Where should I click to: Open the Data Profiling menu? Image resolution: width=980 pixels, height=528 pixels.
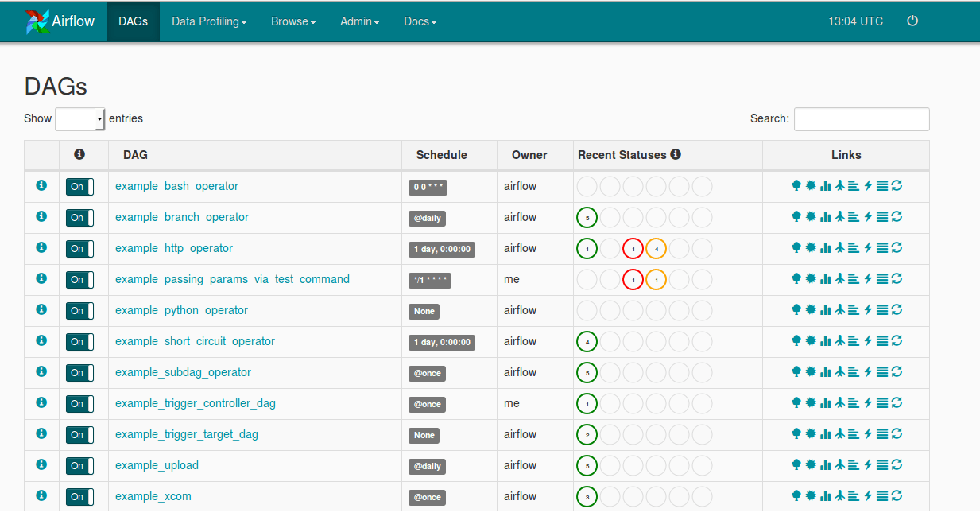209,21
